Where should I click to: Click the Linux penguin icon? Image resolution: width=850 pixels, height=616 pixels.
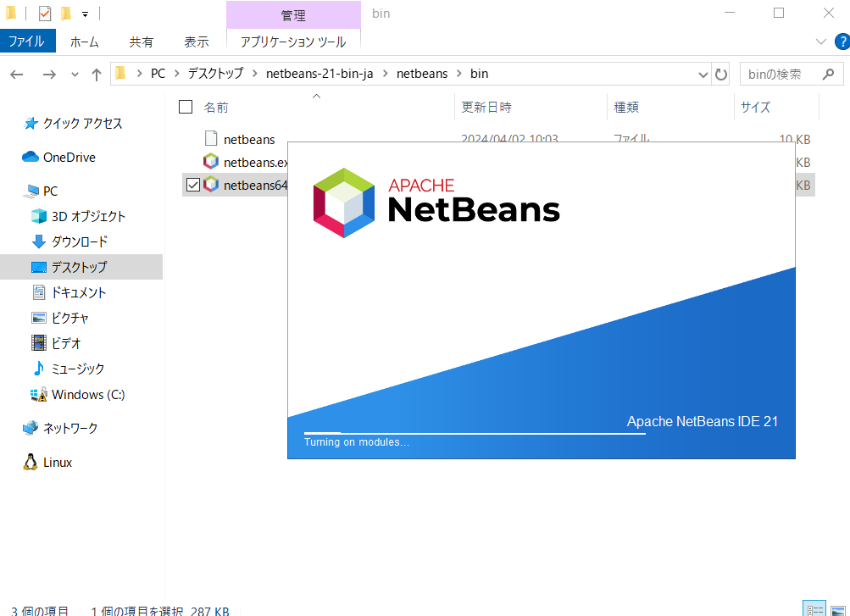pyautogui.click(x=31, y=462)
